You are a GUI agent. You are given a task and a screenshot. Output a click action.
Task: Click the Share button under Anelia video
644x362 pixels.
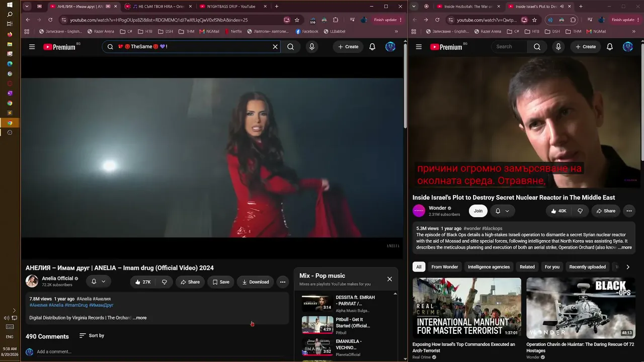pos(190,282)
